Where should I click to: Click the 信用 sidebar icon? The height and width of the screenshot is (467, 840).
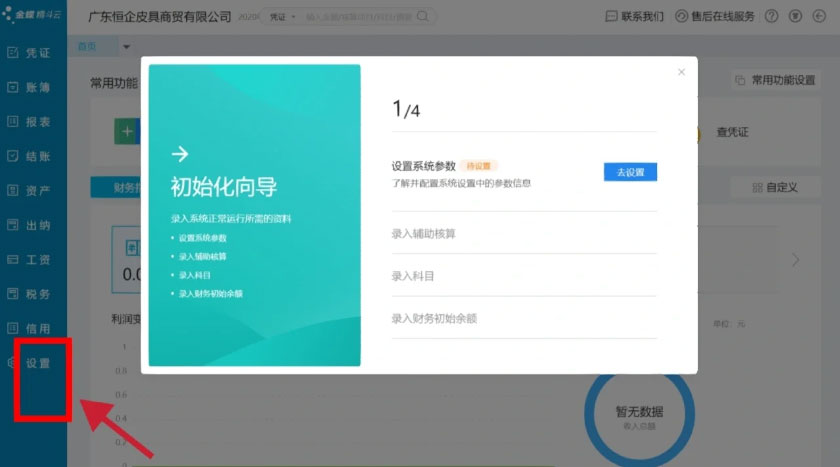point(13,328)
